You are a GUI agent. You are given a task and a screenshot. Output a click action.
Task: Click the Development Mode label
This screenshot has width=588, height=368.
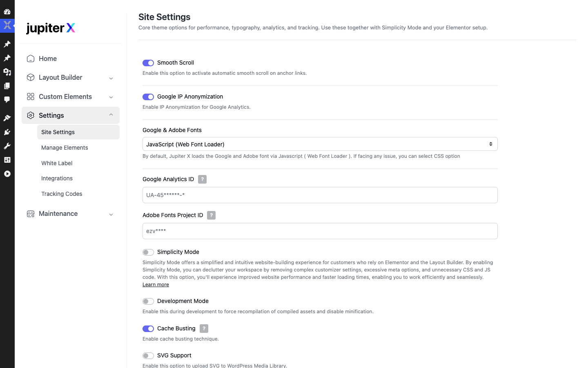click(x=183, y=301)
